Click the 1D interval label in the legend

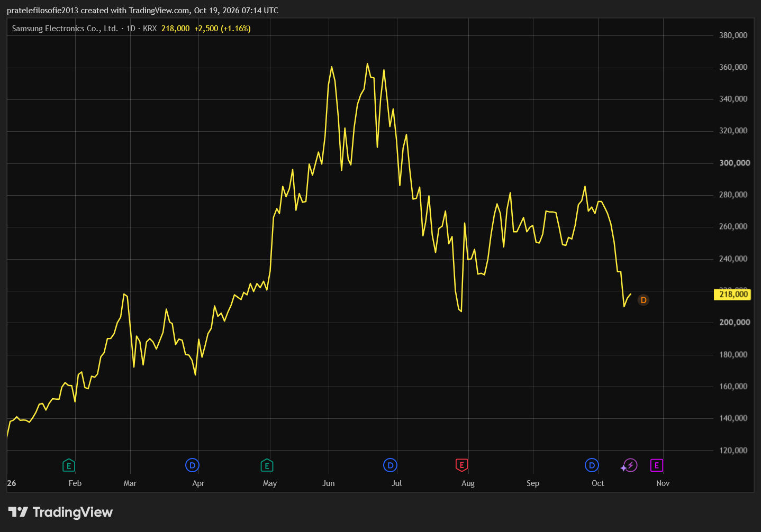[131, 29]
